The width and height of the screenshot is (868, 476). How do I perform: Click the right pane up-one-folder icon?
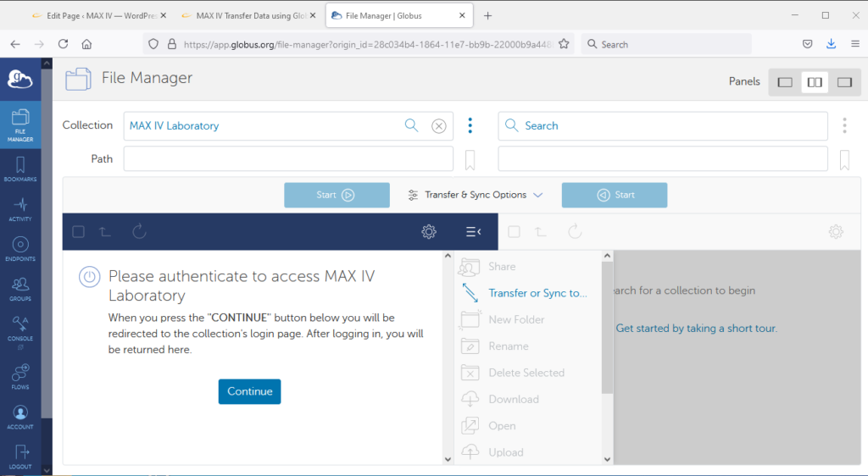541,231
